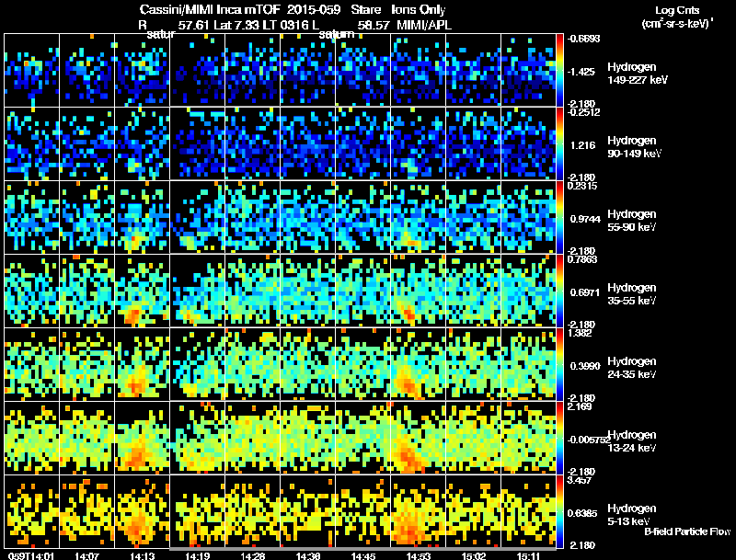Click the 0.3990 color scale value
Viewport: 736px width, 560px height.
pyautogui.click(x=585, y=366)
